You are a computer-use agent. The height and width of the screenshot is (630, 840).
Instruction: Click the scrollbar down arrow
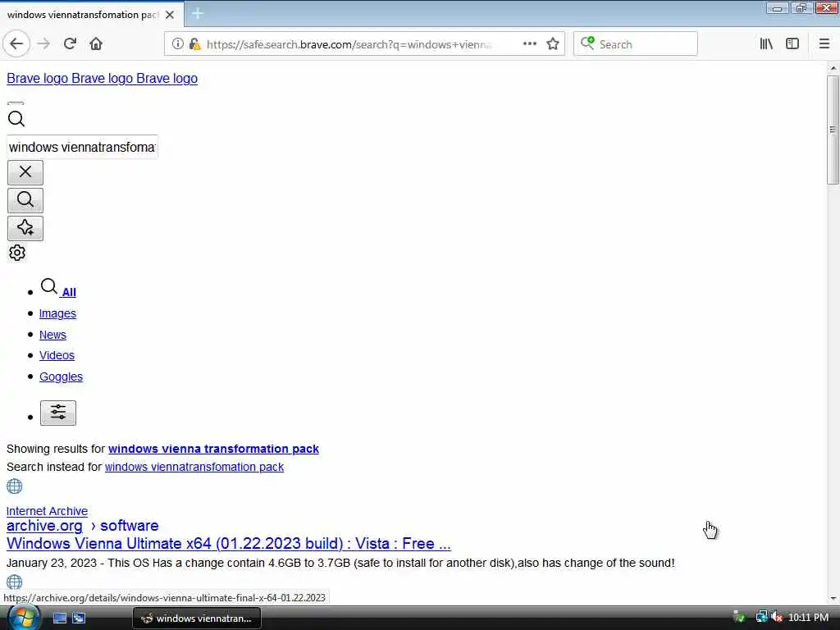coord(833,599)
